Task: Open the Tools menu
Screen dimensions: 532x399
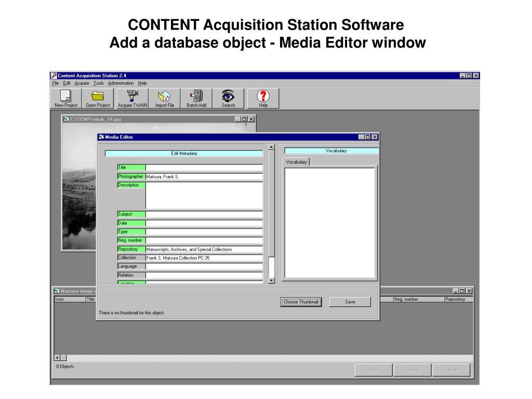Action: [x=98, y=83]
